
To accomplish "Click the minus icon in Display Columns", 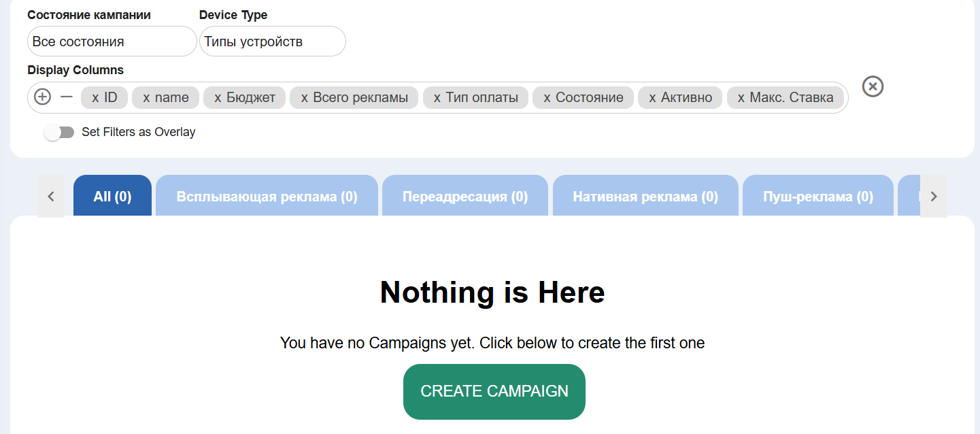I will pos(66,97).
